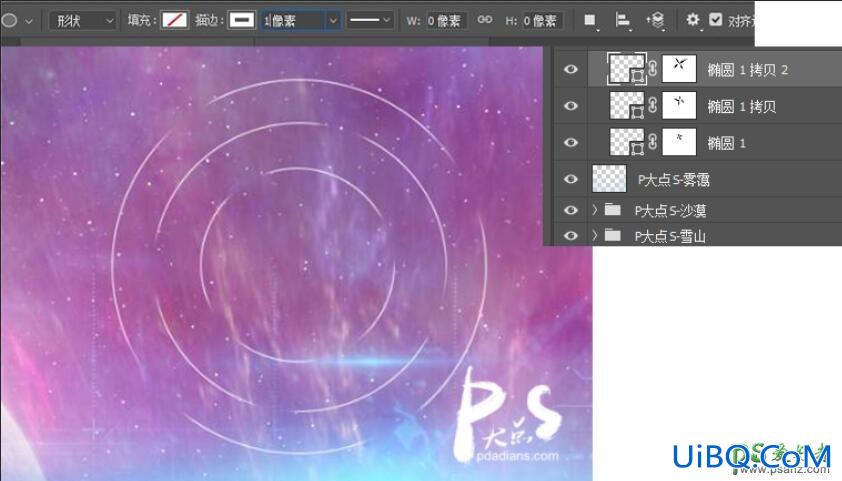Toggle the link width and height icon

click(x=485, y=20)
